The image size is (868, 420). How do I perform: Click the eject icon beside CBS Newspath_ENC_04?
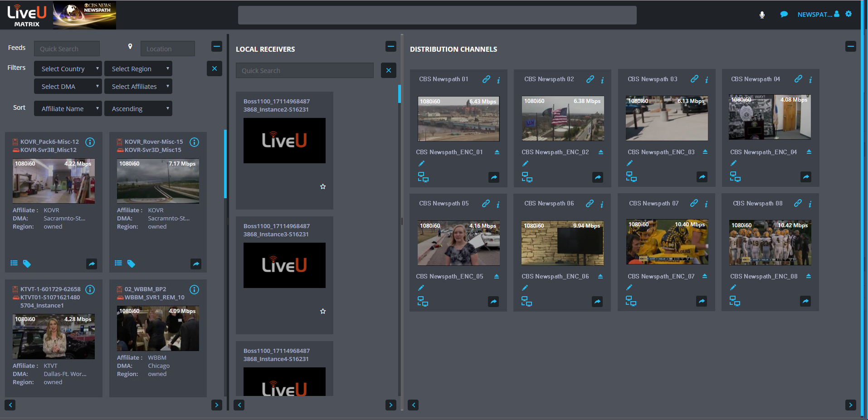click(809, 152)
